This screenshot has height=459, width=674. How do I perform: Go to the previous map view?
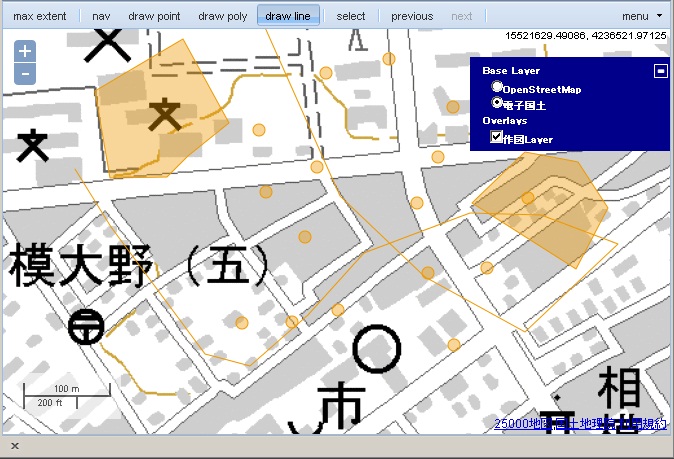point(412,16)
